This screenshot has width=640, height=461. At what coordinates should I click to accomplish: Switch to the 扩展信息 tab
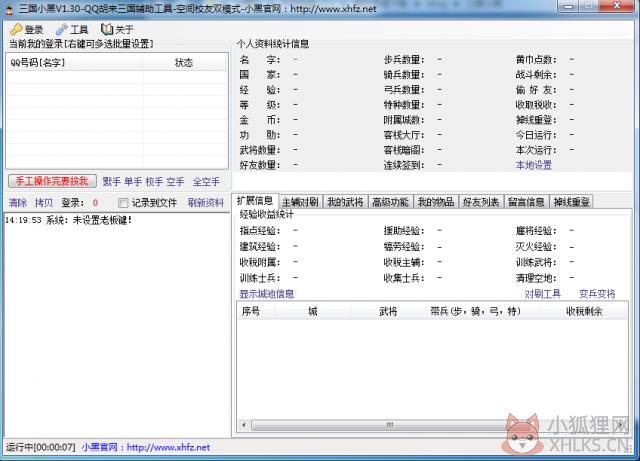255,200
